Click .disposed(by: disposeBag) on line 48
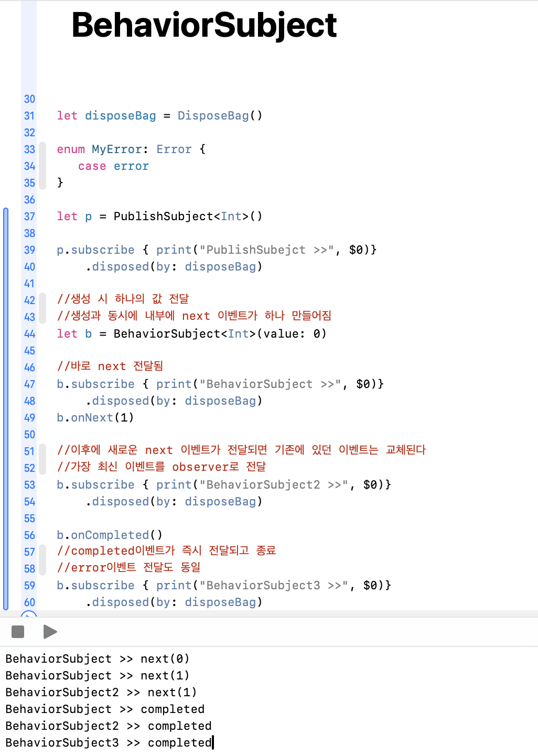The width and height of the screenshot is (538, 756). point(174,401)
